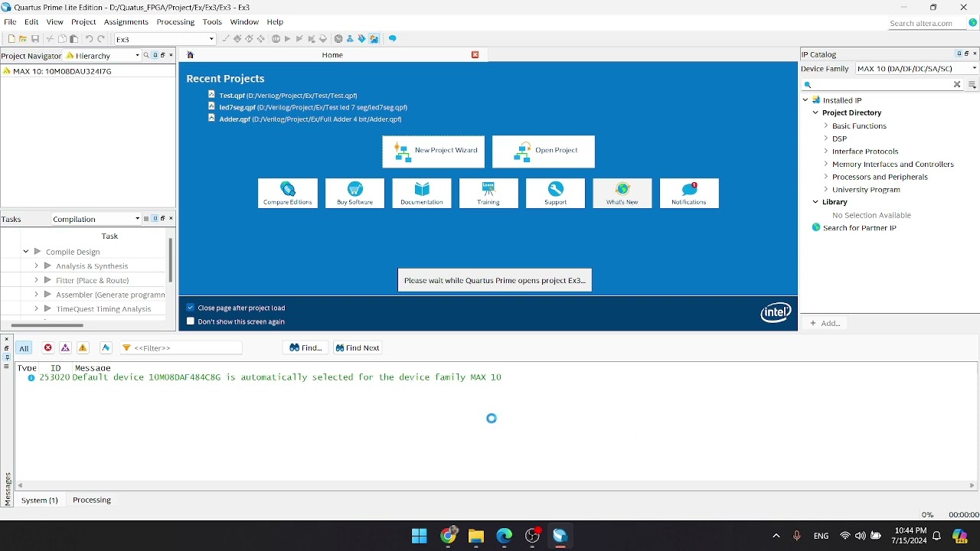The height and width of the screenshot is (551, 980).
Task: Uncheck Close page after project load
Action: coord(191,308)
